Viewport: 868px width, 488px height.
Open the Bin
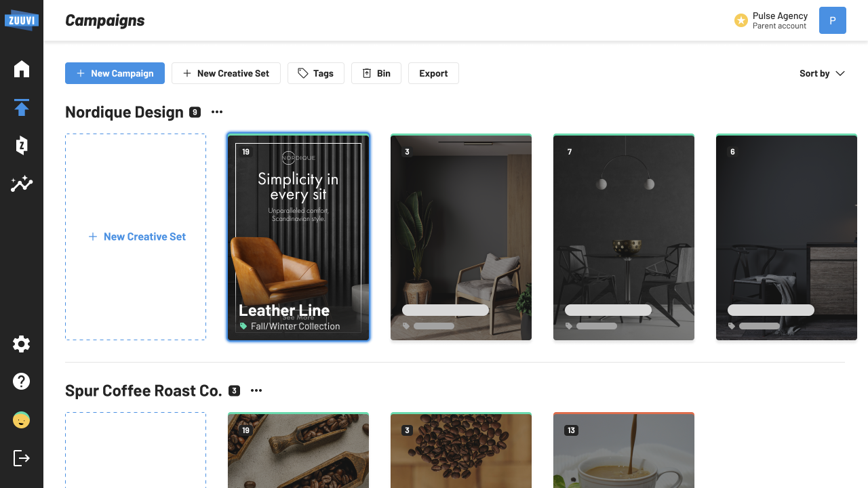tap(376, 73)
